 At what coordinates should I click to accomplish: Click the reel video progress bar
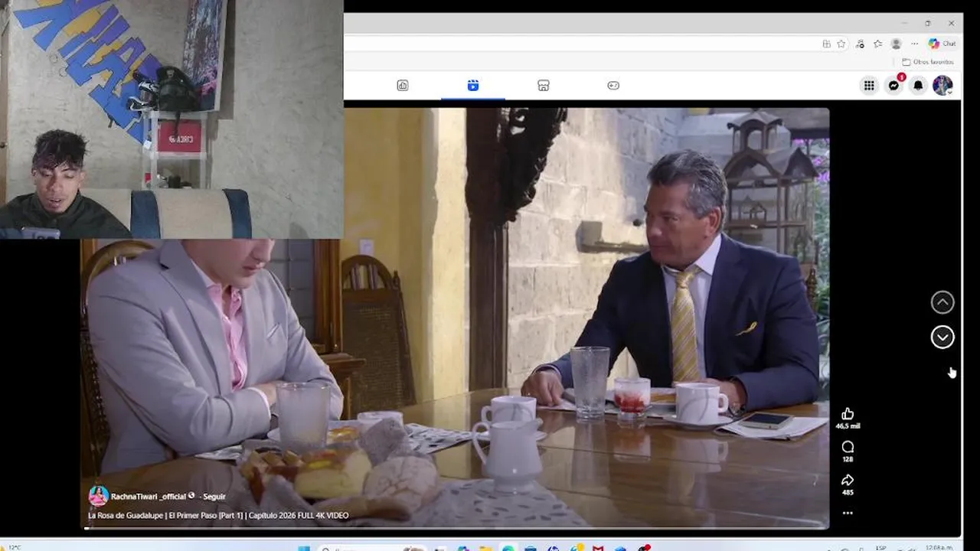[455, 527]
